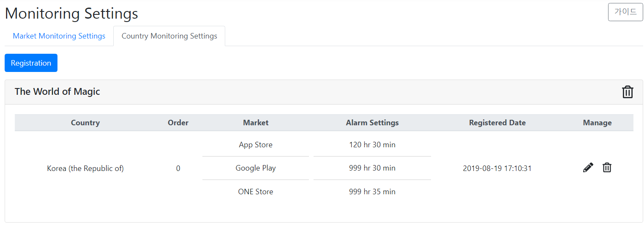This screenshot has width=644, height=226.
Task: Click the Korea (the Republic of) cell
Action: (85, 168)
